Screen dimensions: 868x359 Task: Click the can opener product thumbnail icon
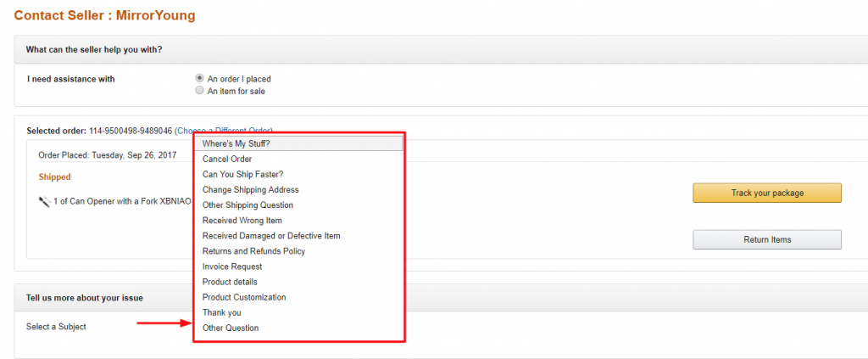44,201
